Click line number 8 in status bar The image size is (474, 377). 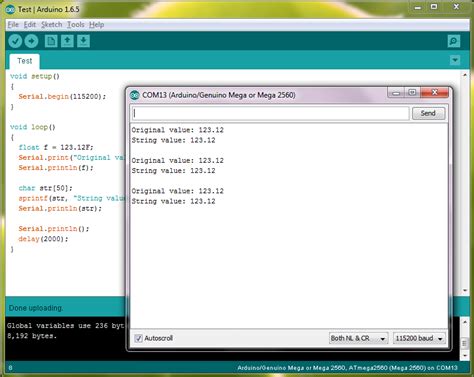[x=10, y=368]
